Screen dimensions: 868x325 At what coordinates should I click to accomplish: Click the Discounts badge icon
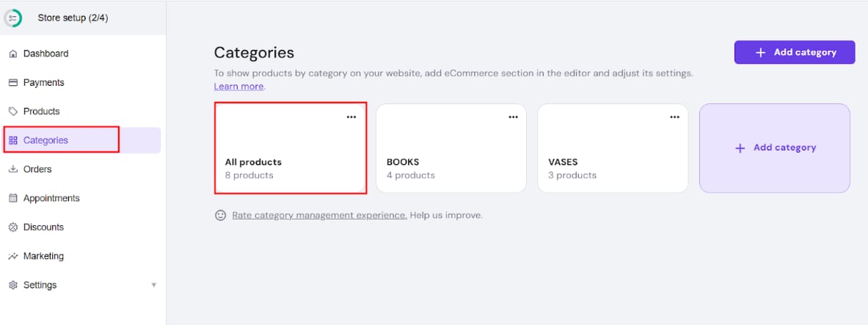point(12,227)
